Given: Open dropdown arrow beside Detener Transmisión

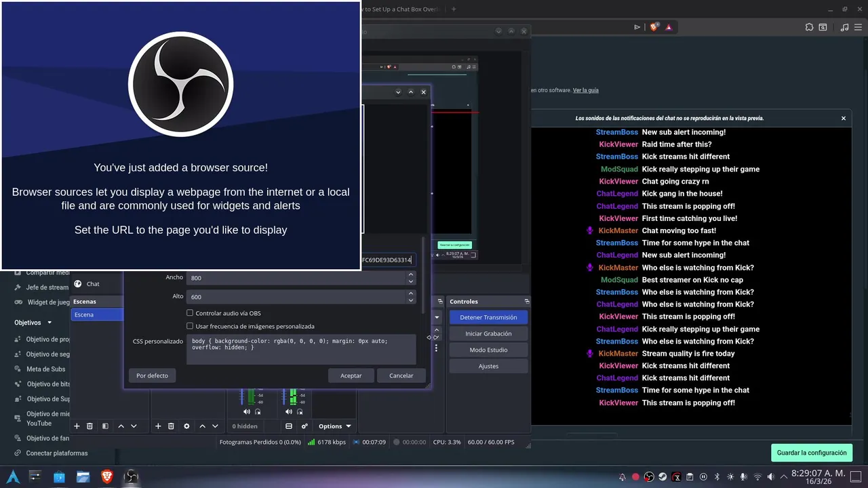Looking at the screenshot, I should tap(437, 317).
